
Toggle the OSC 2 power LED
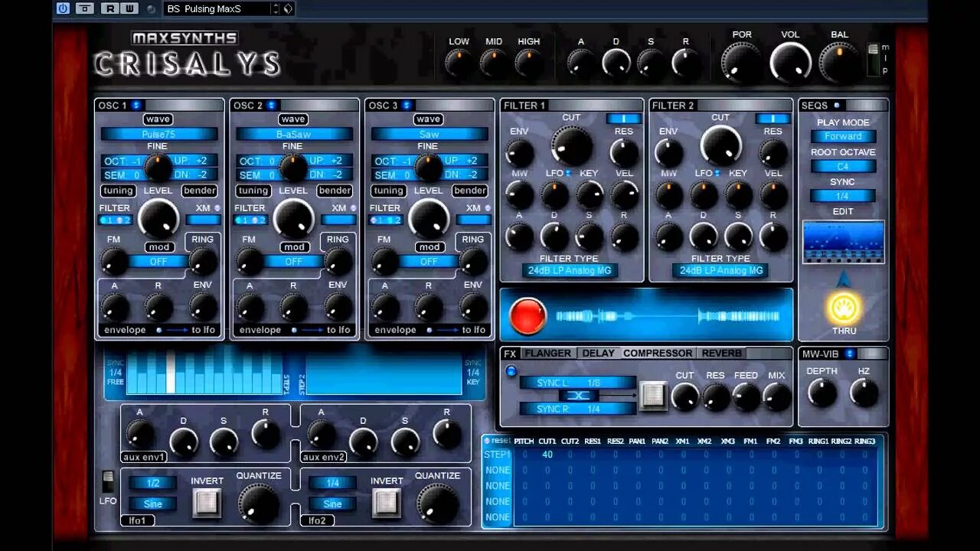(271, 105)
